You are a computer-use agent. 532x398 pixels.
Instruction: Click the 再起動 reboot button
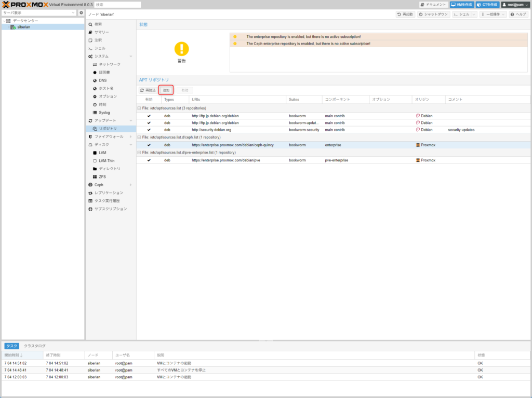(x=405, y=15)
